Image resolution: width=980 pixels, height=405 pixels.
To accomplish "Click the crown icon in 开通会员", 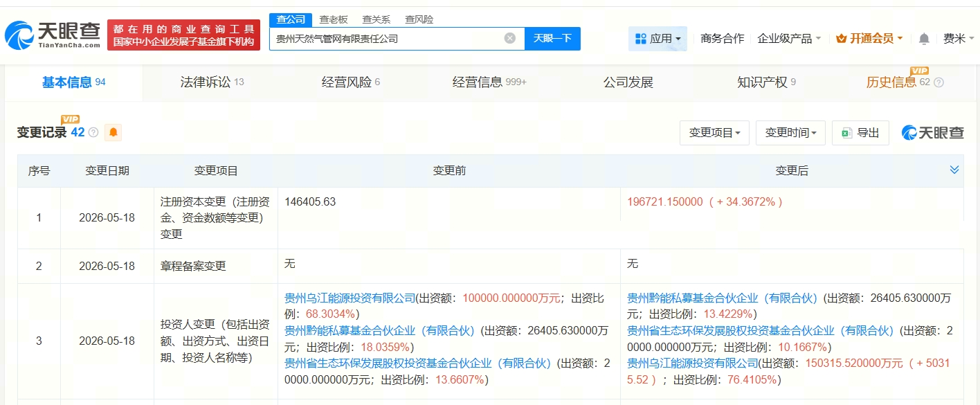I will pos(842,39).
